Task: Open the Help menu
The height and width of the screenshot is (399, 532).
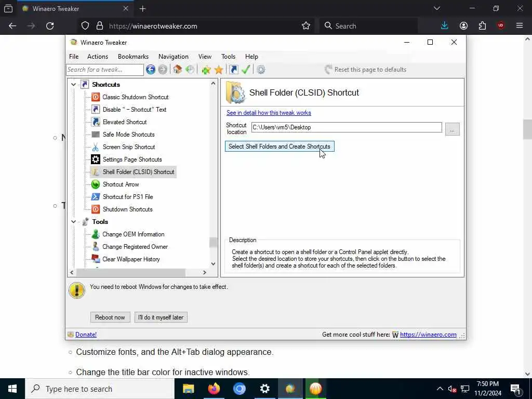Action: click(x=252, y=57)
